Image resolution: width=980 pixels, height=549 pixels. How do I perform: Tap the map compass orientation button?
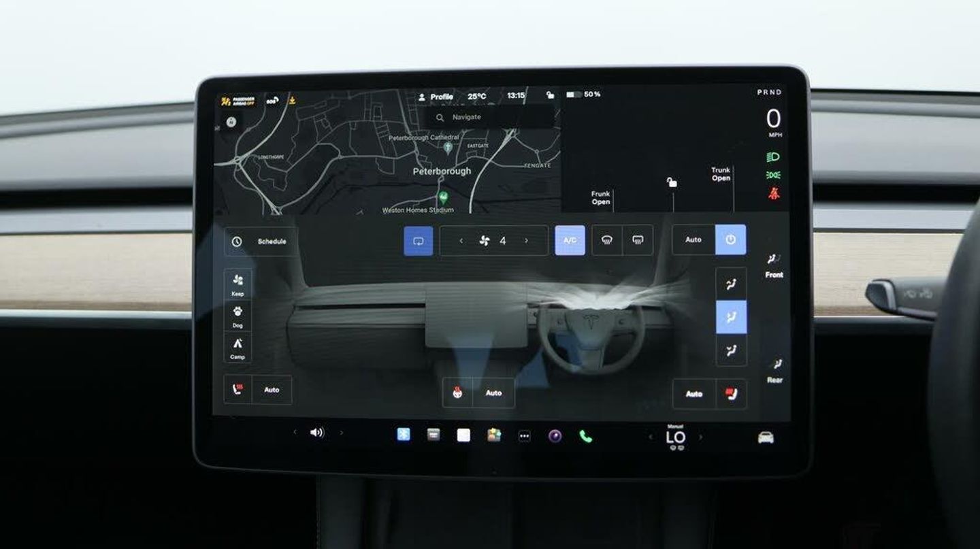(231, 122)
